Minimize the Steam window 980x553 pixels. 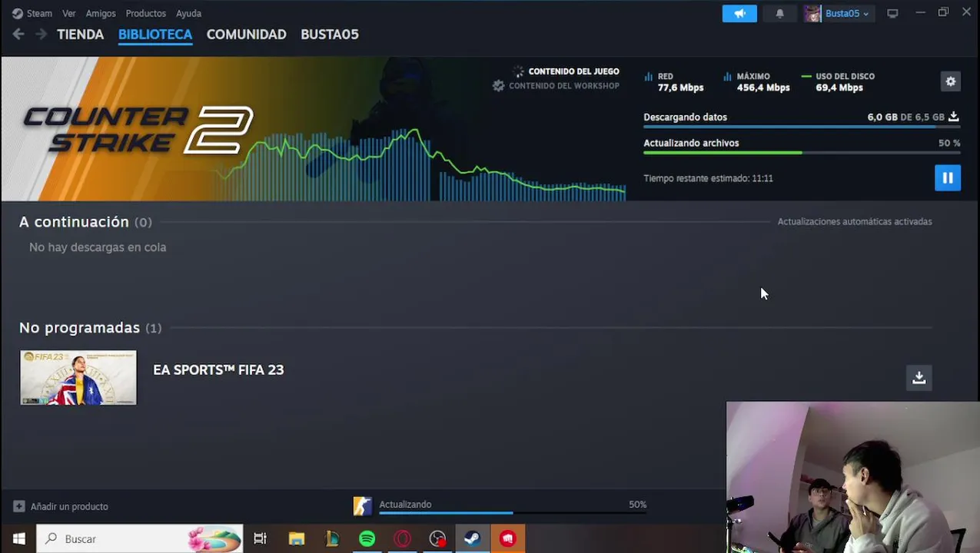click(920, 12)
